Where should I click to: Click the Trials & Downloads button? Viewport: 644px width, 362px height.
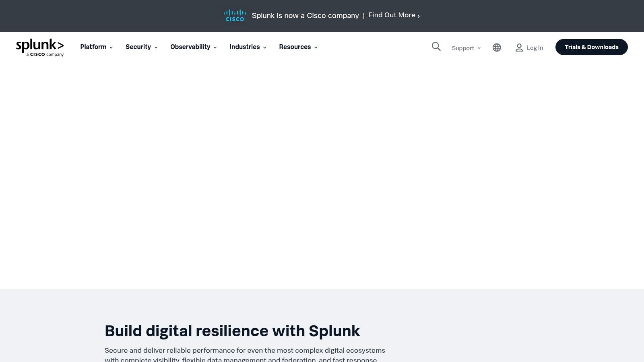click(591, 47)
